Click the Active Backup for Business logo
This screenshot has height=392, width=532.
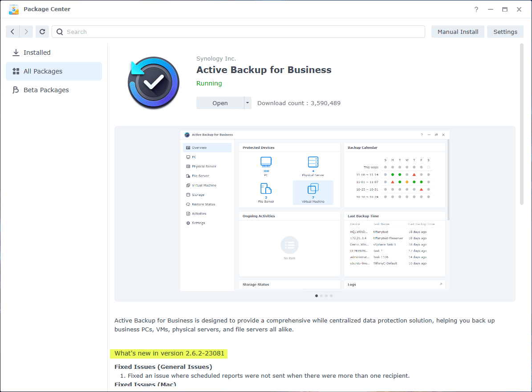[x=153, y=82]
